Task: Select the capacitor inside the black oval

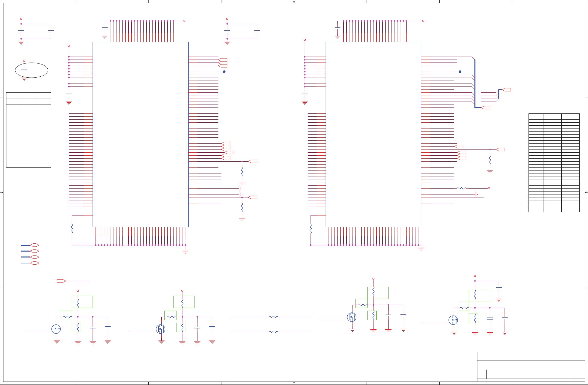Action: (24, 70)
